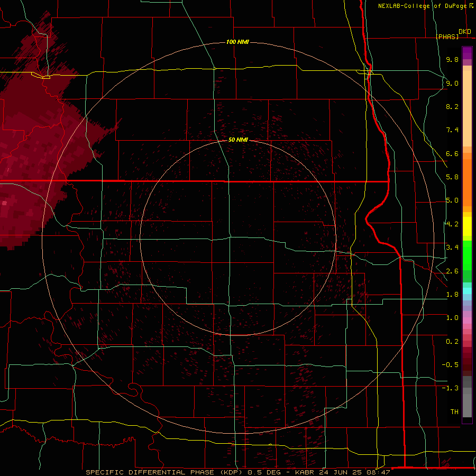Image resolution: width=476 pixels, height=476 pixels.
Task: Click the Specific Differential Phase KABR caption
Action: (237, 472)
